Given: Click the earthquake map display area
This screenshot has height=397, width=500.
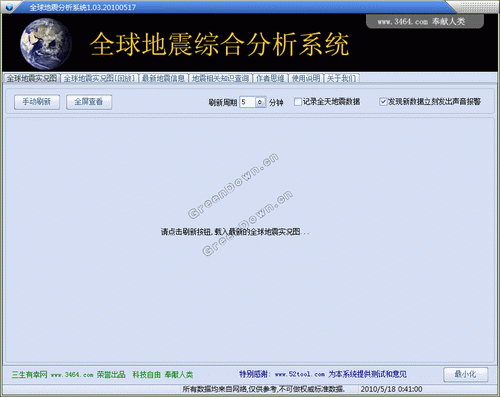Looking at the screenshot, I should 250,240.
